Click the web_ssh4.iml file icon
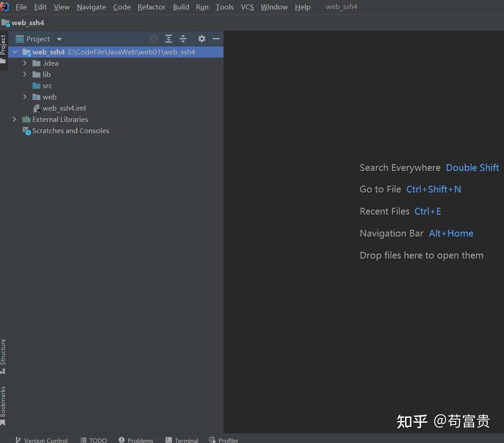This screenshot has height=443, width=504. pos(37,108)
